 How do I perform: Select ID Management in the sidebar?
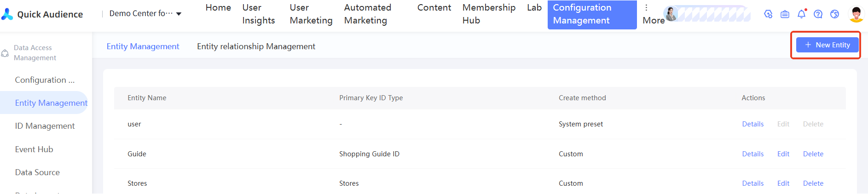click(45, 126)
